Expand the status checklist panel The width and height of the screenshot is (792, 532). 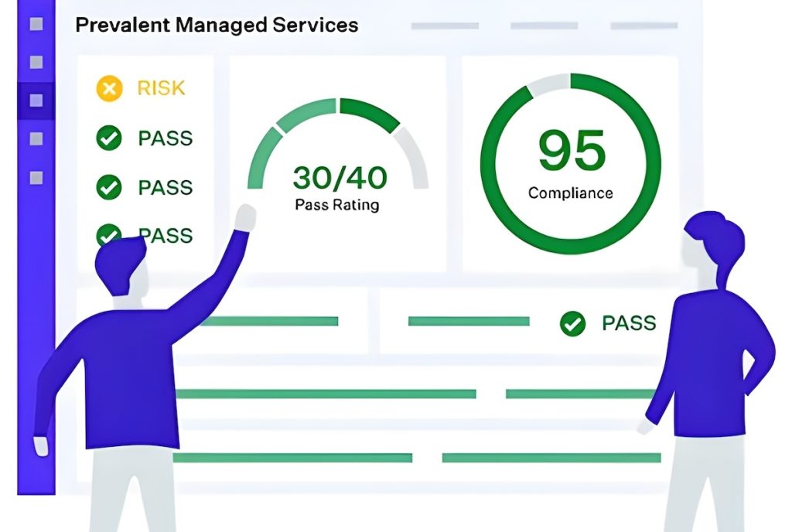click(x=145, y=162)
